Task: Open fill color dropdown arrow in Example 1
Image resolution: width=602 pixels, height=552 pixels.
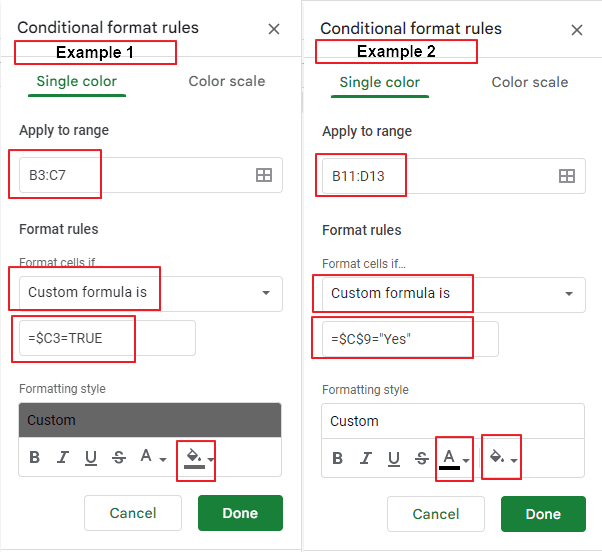Action: (211, 459)
